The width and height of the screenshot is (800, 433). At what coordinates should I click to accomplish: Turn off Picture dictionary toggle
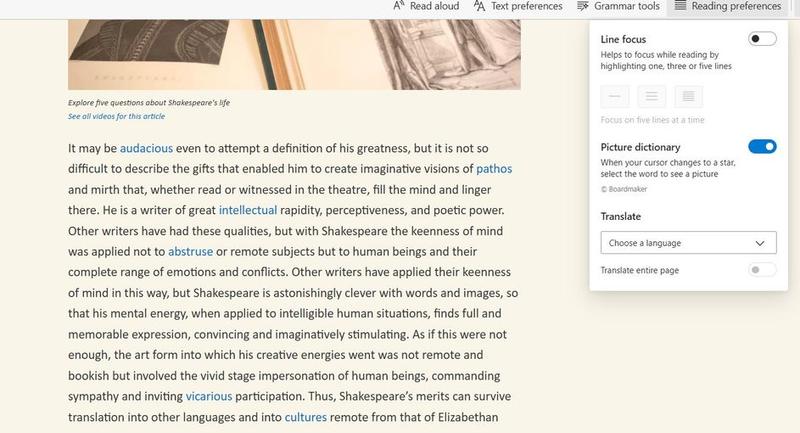pyautogui.click(x=762, y=146)
